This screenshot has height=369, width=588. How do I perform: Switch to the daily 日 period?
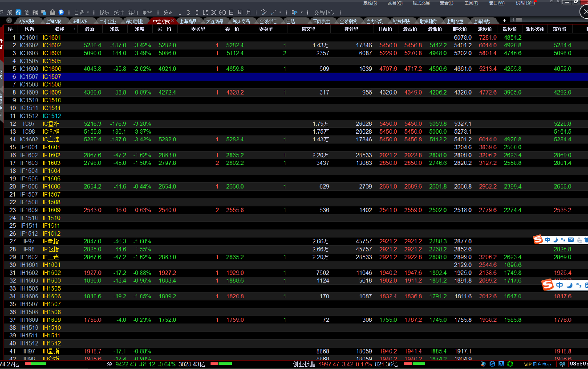tap(231, 12)
